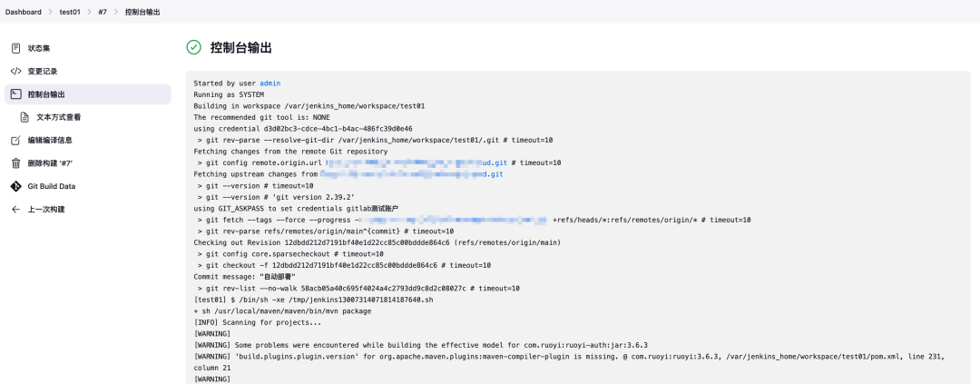
Task: Go to test01 in the breadcrumb
Action: click(x=70, y=12)
